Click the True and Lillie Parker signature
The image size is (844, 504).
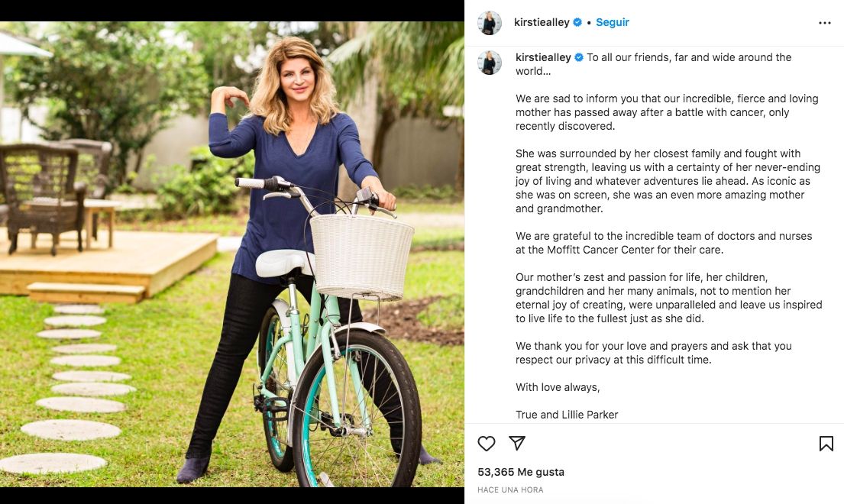[567, 414]
